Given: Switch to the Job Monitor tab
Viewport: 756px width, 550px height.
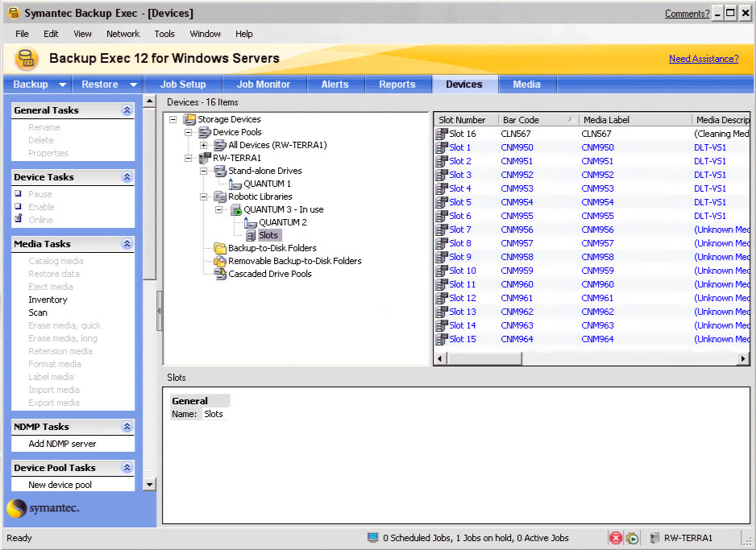Looking at the screenshot, I should point(264,85).
